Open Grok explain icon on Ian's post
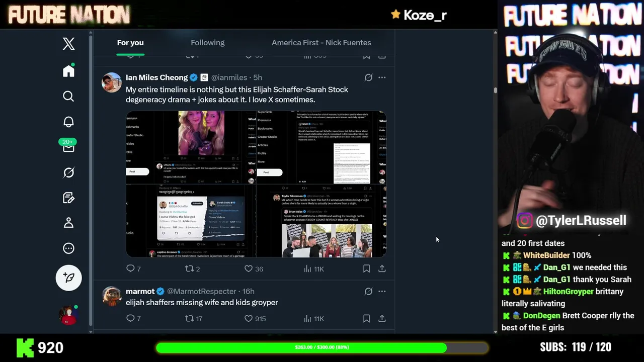Viewport: 644px width, 362px height. pos(368,77)
